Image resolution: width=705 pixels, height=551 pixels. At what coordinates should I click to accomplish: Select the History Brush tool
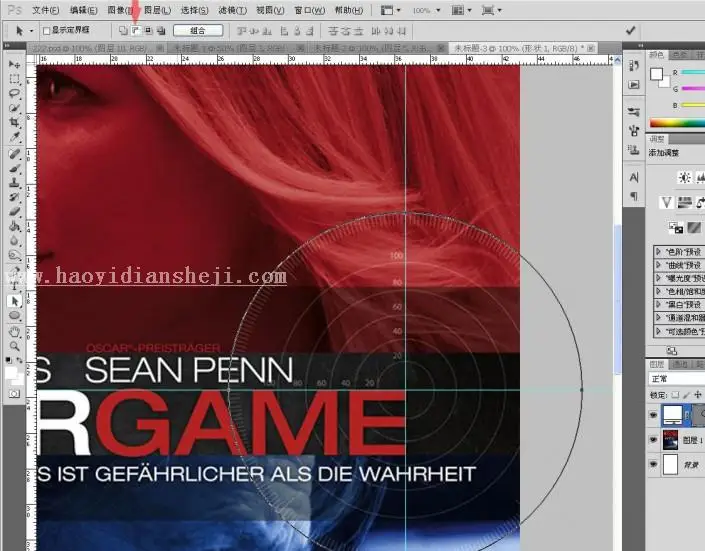(x=14, y=197)
